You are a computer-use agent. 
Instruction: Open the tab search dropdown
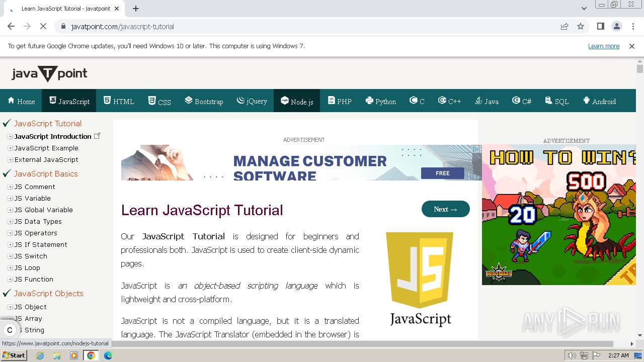pos(584,9)
